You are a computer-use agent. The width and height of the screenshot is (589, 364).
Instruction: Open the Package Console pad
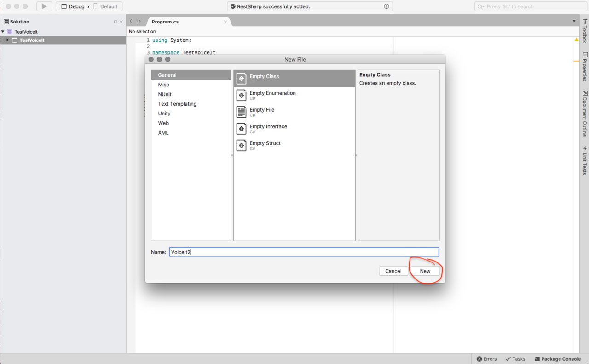click(x=557, y=359)
